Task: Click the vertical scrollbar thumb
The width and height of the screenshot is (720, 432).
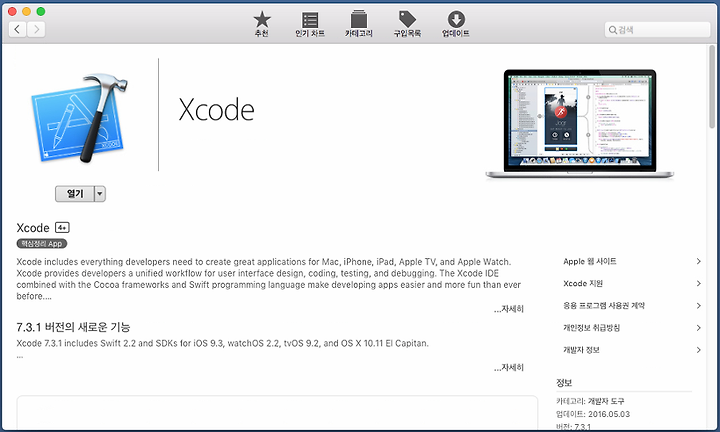Action: point(712,86)
